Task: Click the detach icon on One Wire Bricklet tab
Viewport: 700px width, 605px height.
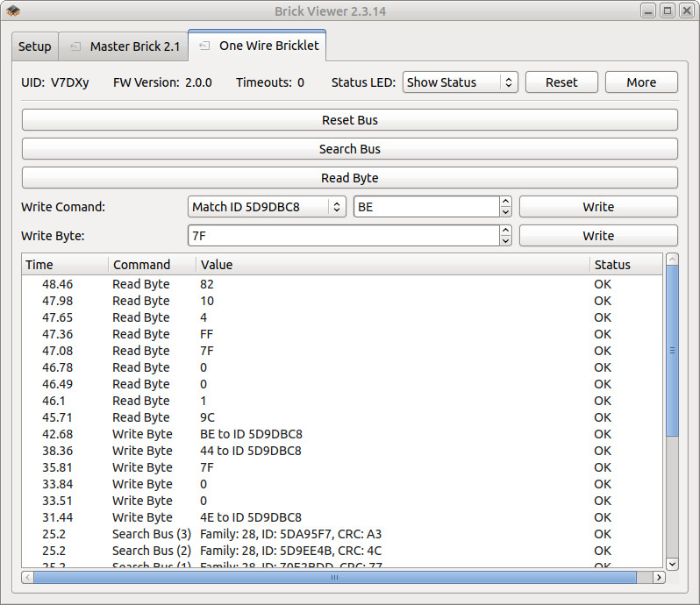Action: (204, 46)
